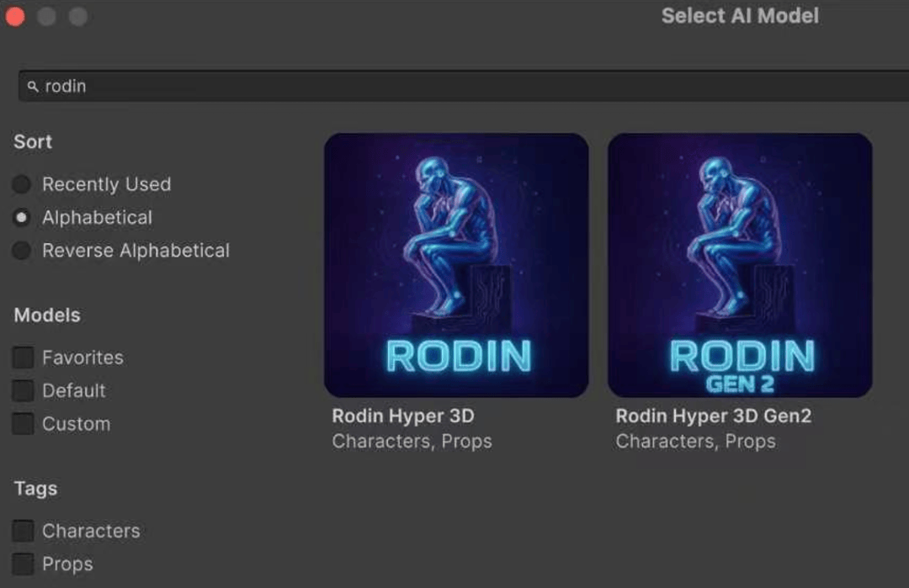This screenshot has width=909, height=588.
Task: Click the greyed-out minimize window button
Action: point(47,16)
